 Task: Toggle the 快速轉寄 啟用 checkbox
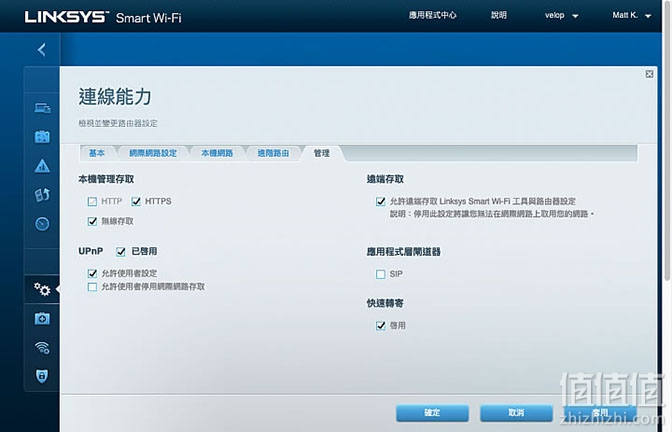381,326
